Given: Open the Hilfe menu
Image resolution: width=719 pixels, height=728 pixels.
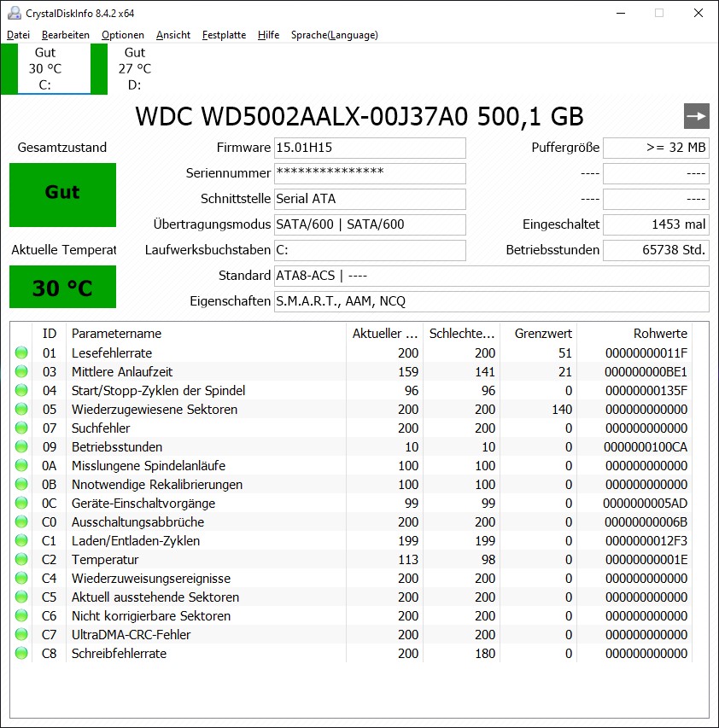Looking at the screenshot, I should point(268,35).
